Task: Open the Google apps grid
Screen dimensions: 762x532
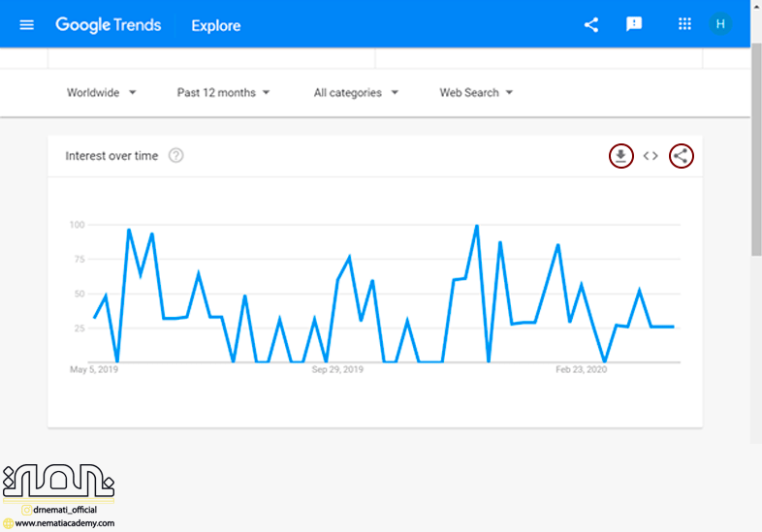Action: click(684, 24)
